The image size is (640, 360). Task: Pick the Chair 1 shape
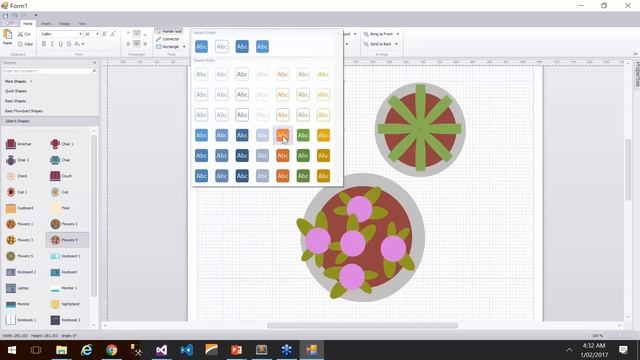click(62, 144)
